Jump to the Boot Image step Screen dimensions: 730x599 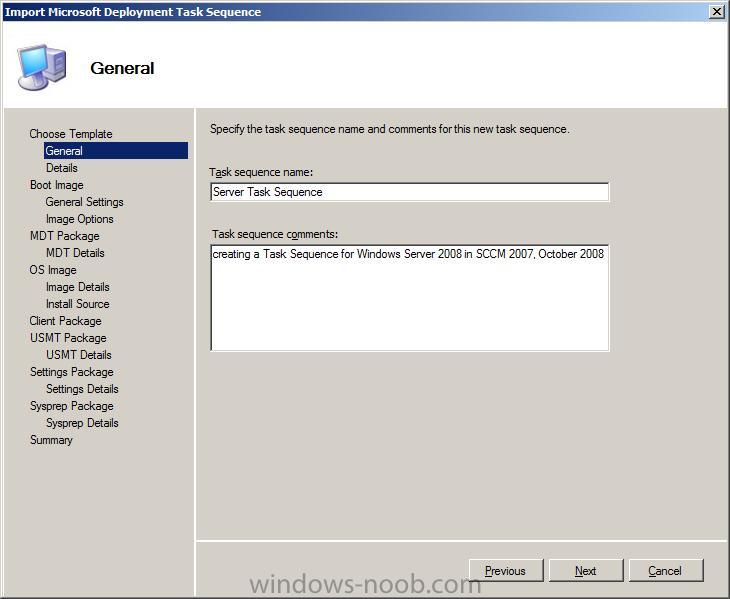[x=56, y=185]
